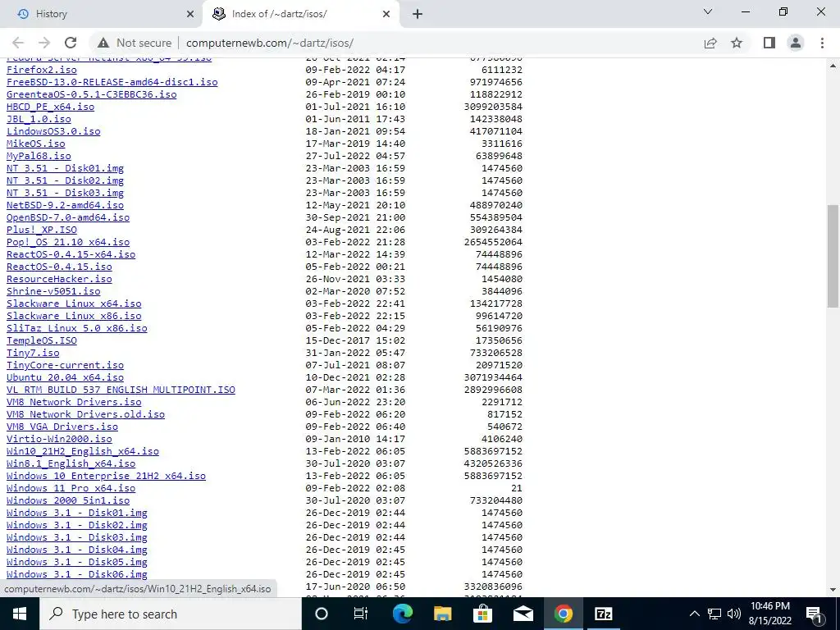
Task: Click the JBL_1.0.iso link
Action: coord(39,119)
